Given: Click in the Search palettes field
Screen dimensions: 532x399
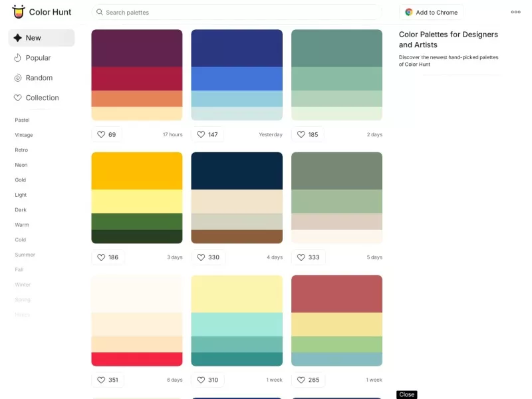Looking at the screenshot, I should (237, 12).
